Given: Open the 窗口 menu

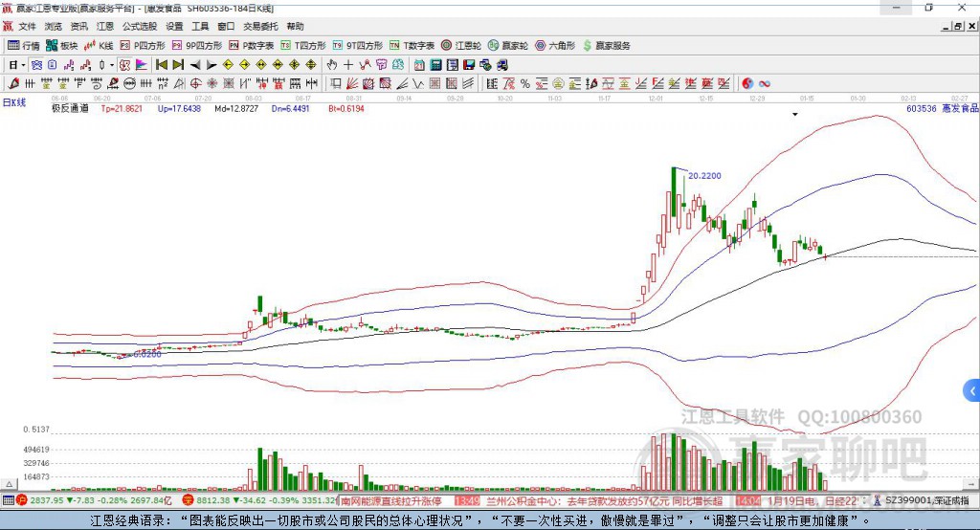Looking at the screenshot, I should click(226, 26).
